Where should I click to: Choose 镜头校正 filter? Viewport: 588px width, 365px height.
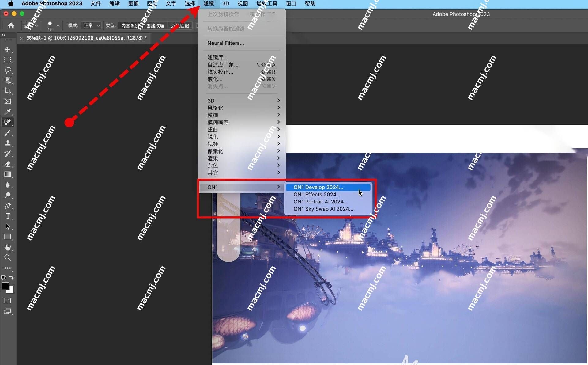pos(242,72)
